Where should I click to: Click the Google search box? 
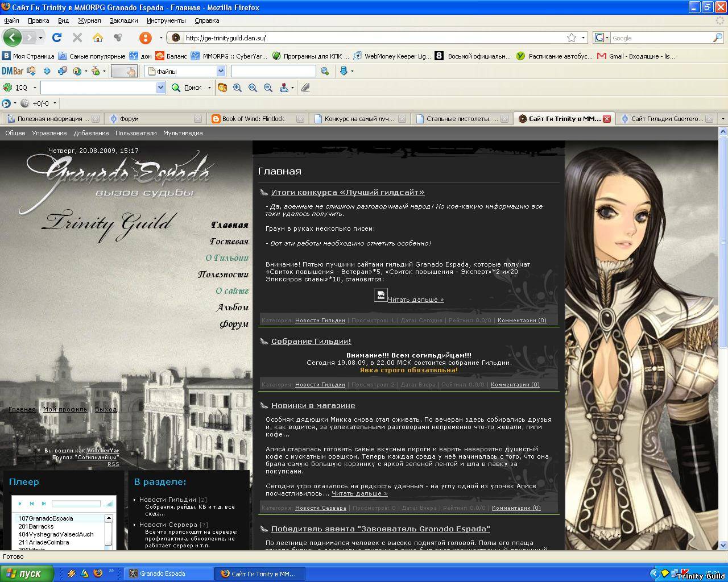[661, 38]
